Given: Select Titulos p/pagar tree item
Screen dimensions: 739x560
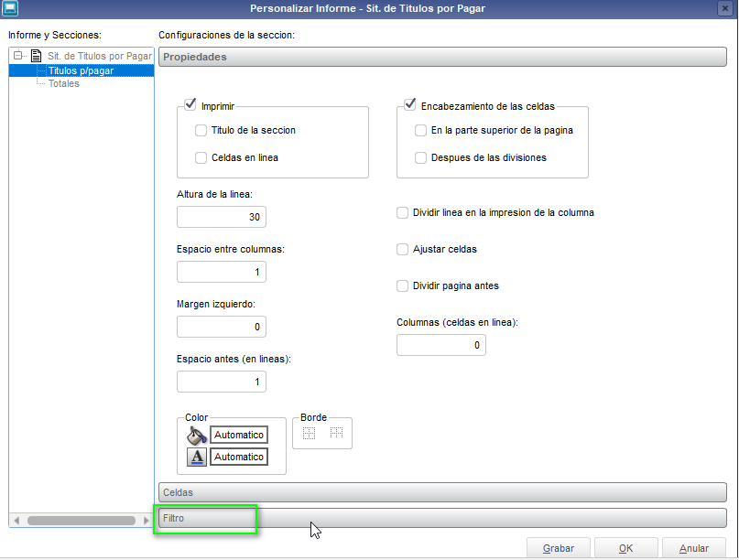Looking at the screenshot, I should (x=82, y=70).
